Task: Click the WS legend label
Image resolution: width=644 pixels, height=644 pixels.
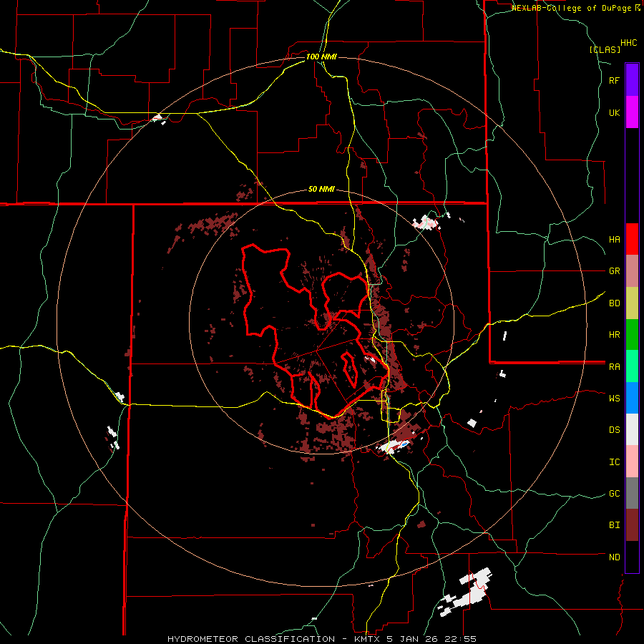Action: (x=614, y=399)
